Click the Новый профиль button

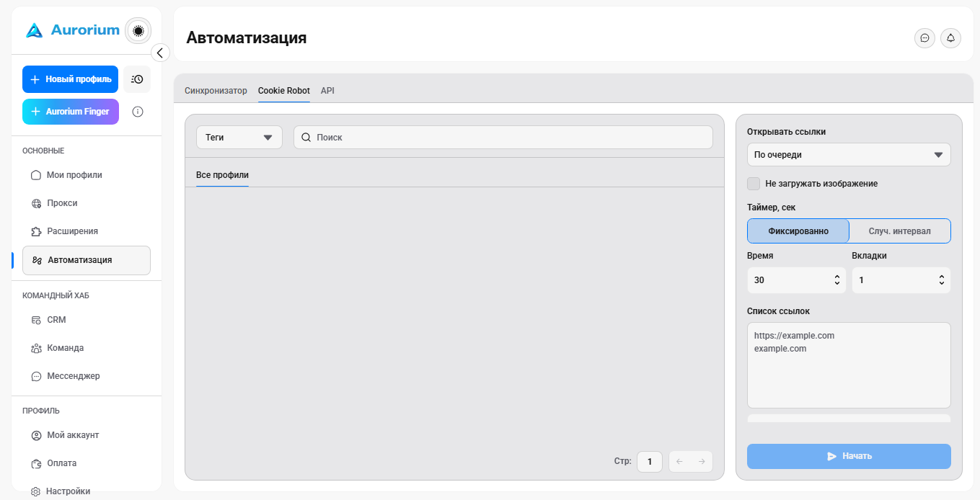click(x=70, y=79)
